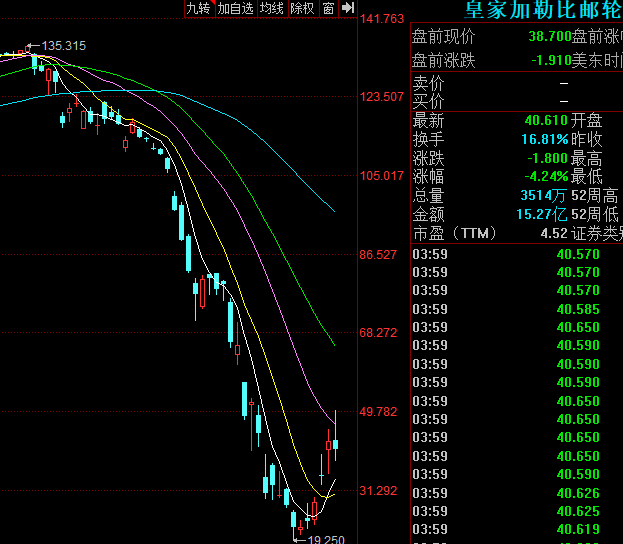Click the latest rightmost cyan candlestick

pyautogui.click(x=336, y=444)
